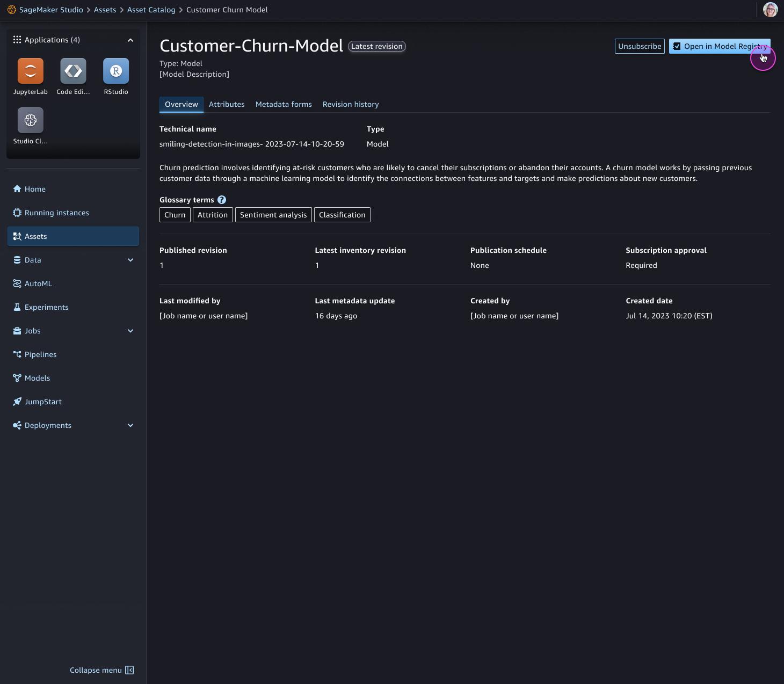Click the Unsubscribe button

(640, 46)
